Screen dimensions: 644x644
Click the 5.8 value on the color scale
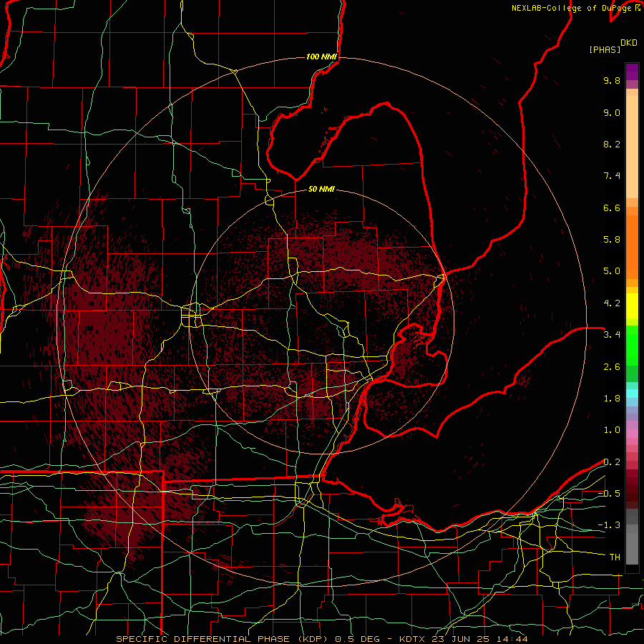coord(612,240)
